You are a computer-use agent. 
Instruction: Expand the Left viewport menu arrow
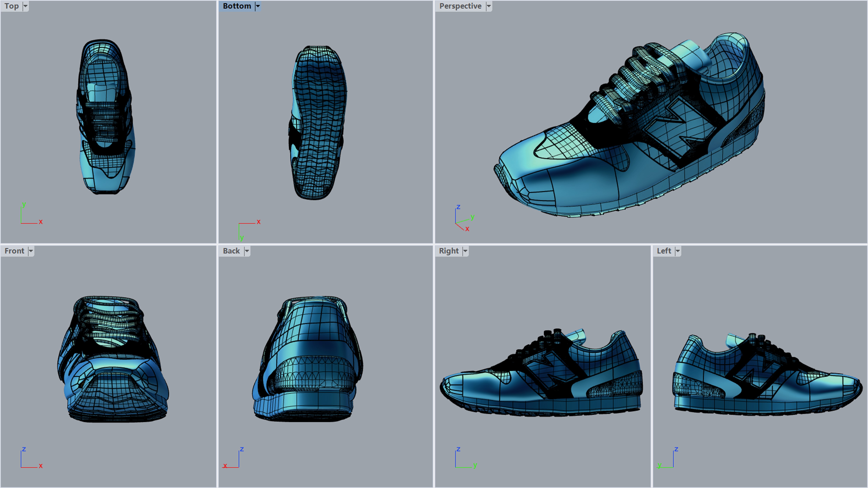click(678, 251)
